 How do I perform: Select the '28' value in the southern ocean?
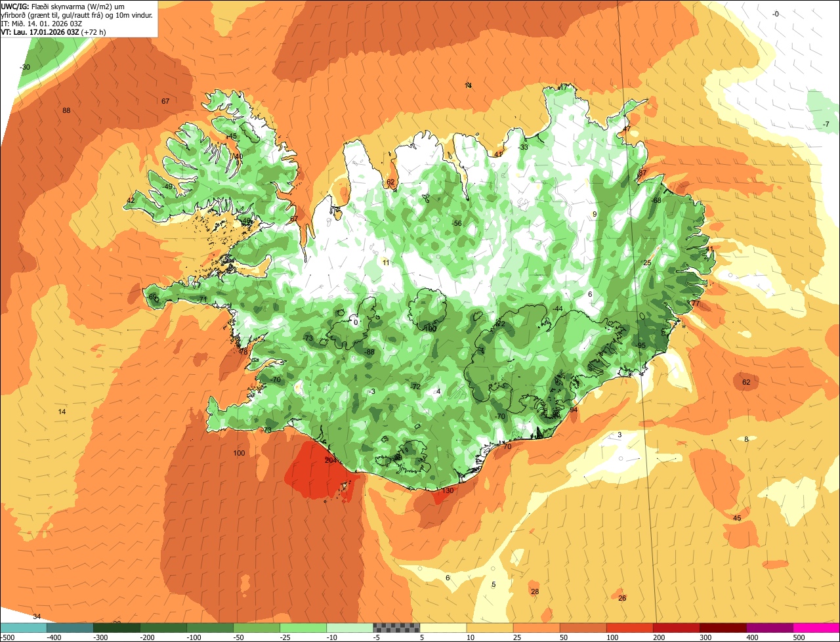(535, 591)
